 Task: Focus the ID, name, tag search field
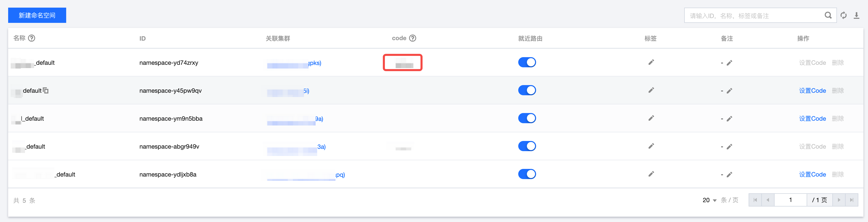(x=755, y=15)
